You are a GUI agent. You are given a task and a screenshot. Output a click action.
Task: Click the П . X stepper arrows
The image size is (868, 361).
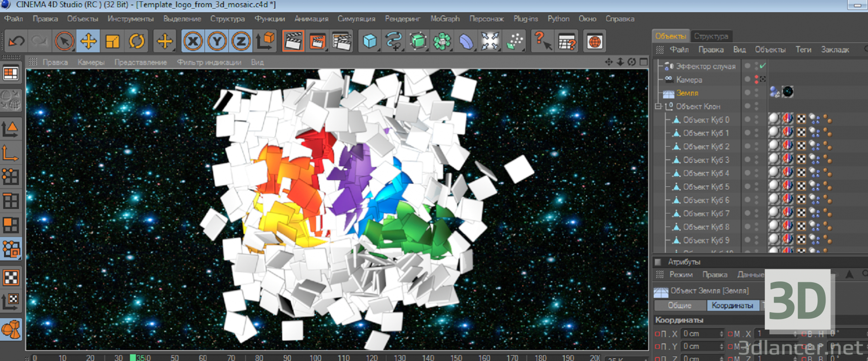[x=722, y=333]
